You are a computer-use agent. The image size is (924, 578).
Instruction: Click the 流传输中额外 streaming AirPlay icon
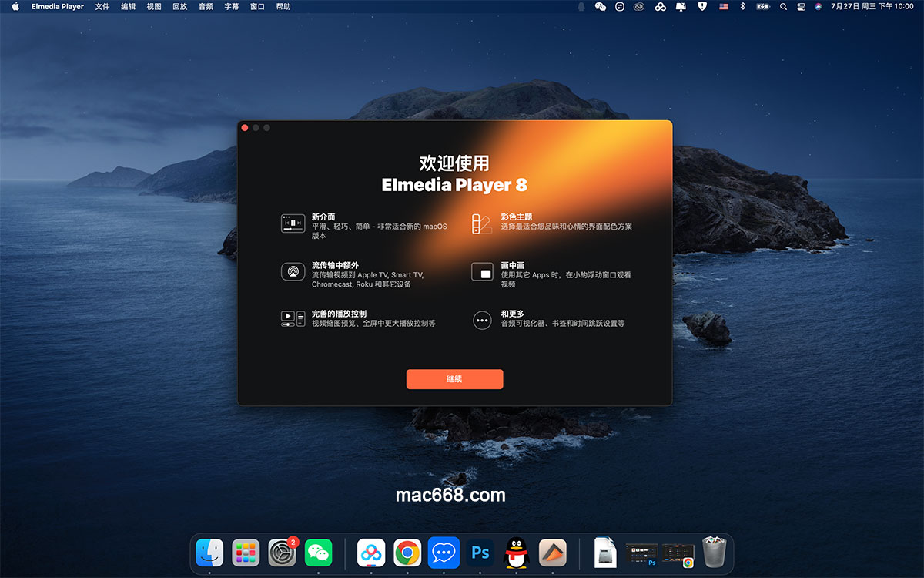[293, 271]
